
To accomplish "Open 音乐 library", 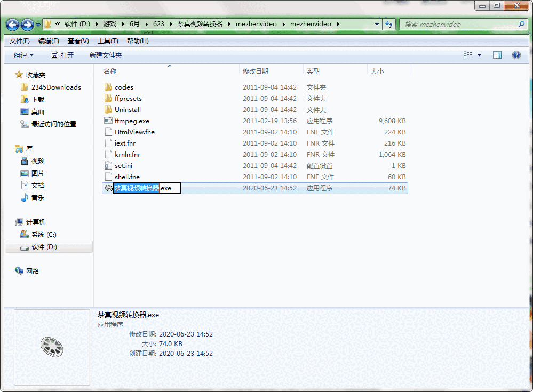I will (38, 197).
